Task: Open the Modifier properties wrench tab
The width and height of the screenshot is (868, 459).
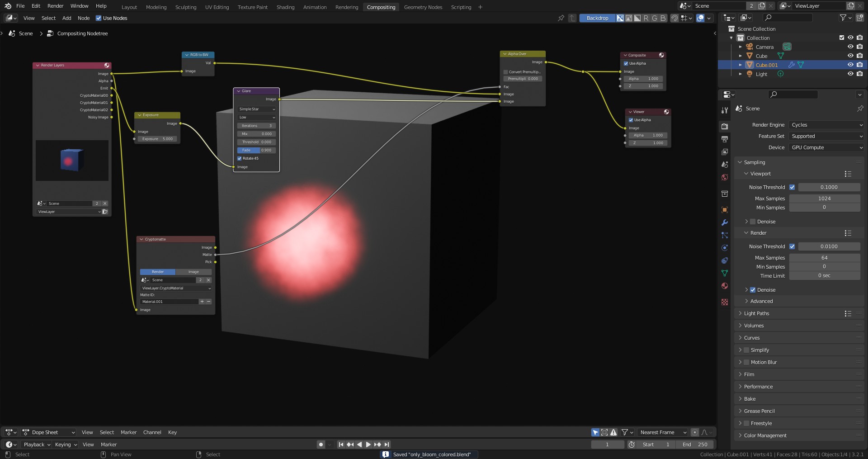Action: click(725, 222)
